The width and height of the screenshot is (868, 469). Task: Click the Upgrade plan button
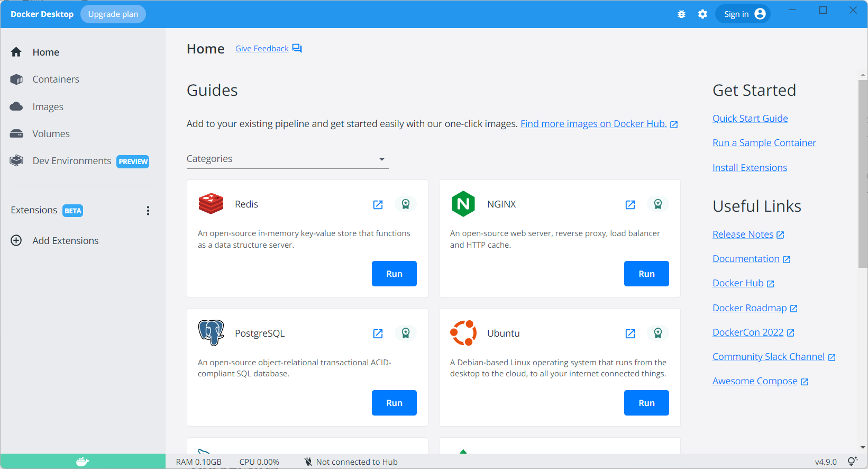pos(113,14)
